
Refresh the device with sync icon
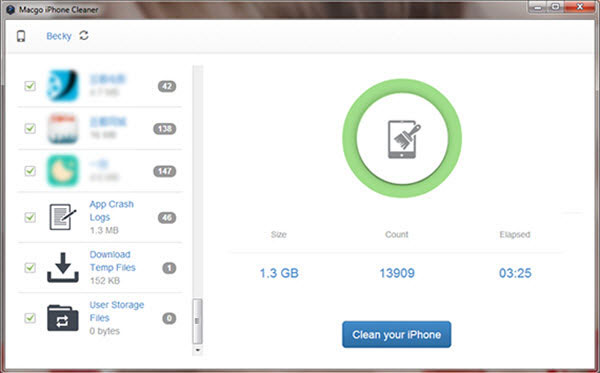point(84,36)
